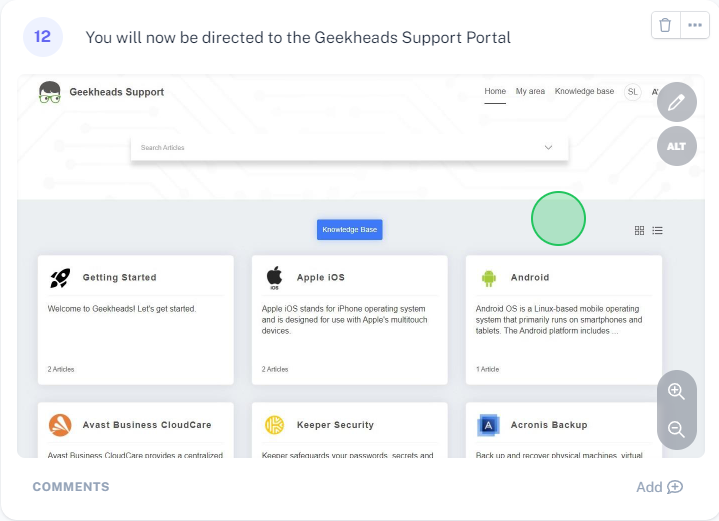Viewport: 719px width, 521px height.
Task: Click the SL user avatar
Action: point(632,92)
